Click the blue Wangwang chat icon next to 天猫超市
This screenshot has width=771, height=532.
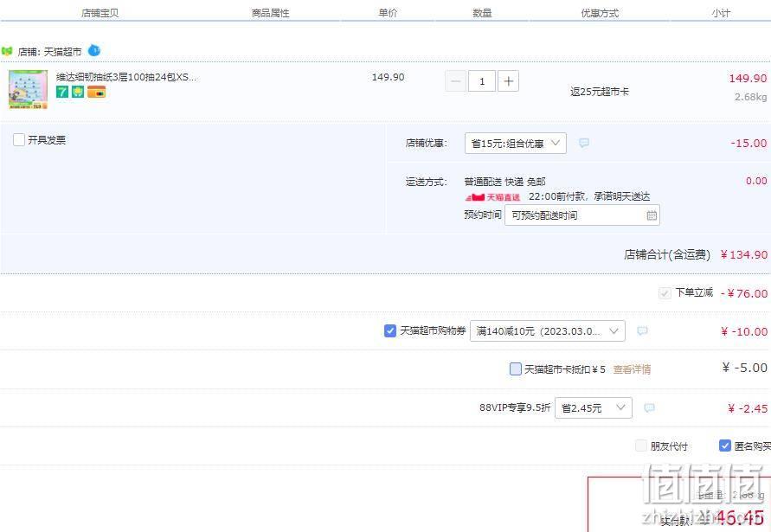[x=94, y=50]
